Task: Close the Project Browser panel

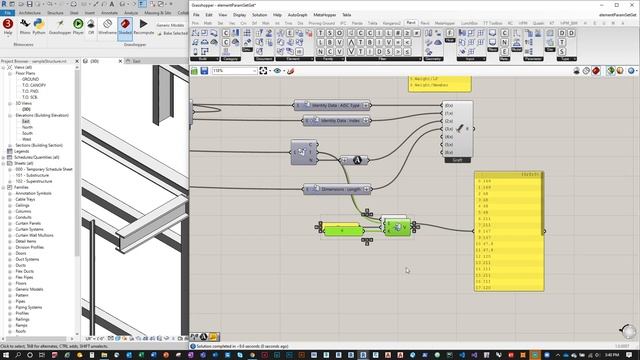Action: click(77, 61)
